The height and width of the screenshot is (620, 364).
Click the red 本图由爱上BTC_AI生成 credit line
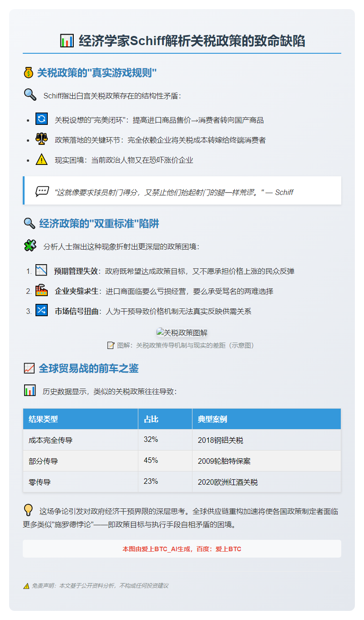[182, 549]
